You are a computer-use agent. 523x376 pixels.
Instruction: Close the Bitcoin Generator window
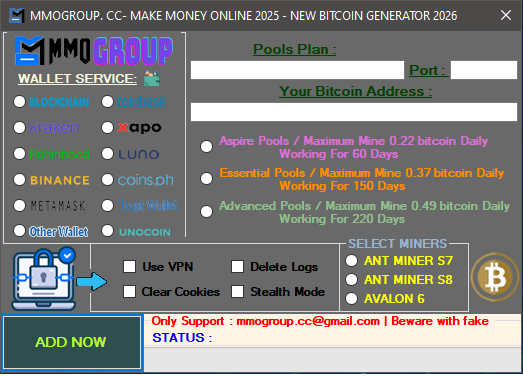pos(506,15)
